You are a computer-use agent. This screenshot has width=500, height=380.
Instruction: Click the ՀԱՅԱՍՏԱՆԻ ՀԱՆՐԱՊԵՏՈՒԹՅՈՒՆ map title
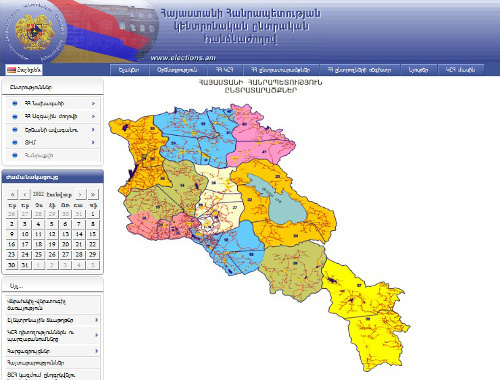260,82
